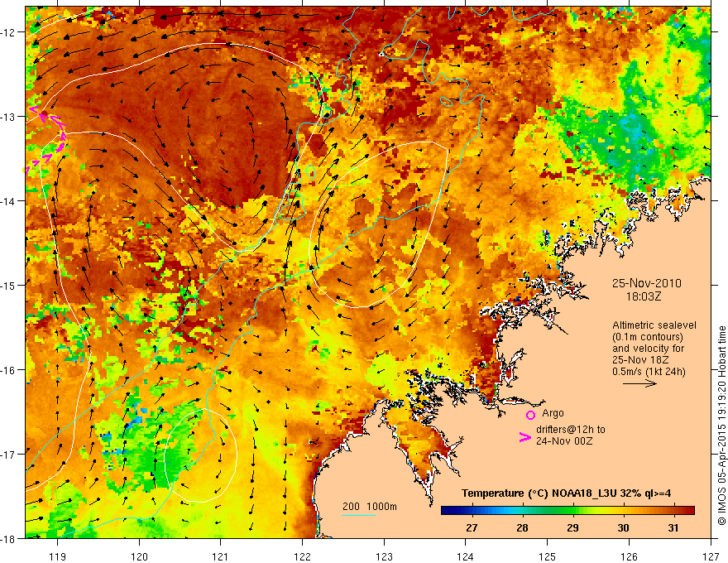The image size is (728, 563).
Task: Click the 27 label on temperature colorbar
Action: point(472,527)
